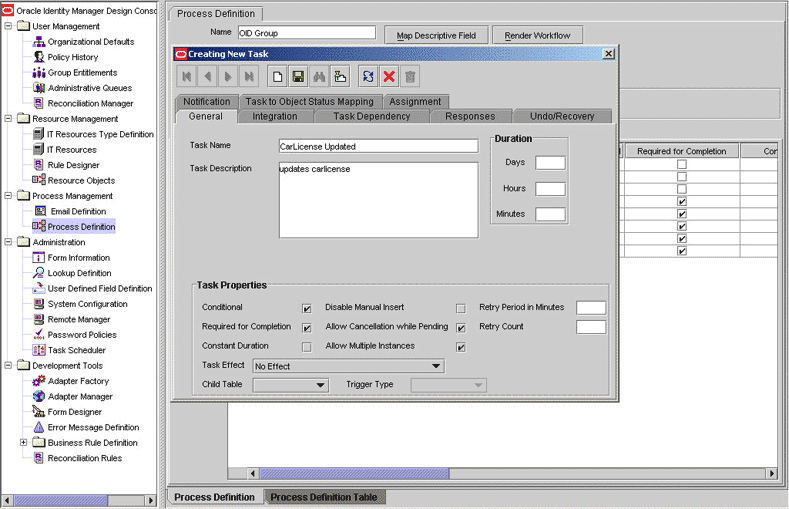Click the Task Name input field

[378, 146]
